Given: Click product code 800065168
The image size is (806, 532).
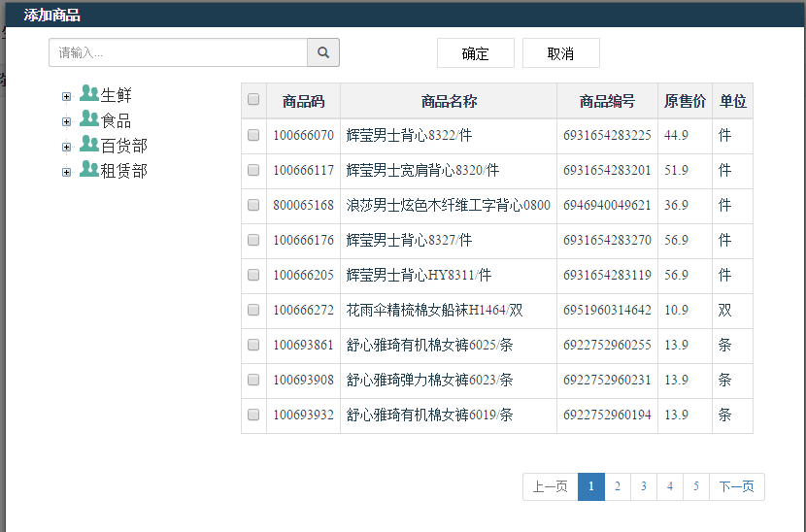Looking at the screenshot, I should (x=303, y=205).
